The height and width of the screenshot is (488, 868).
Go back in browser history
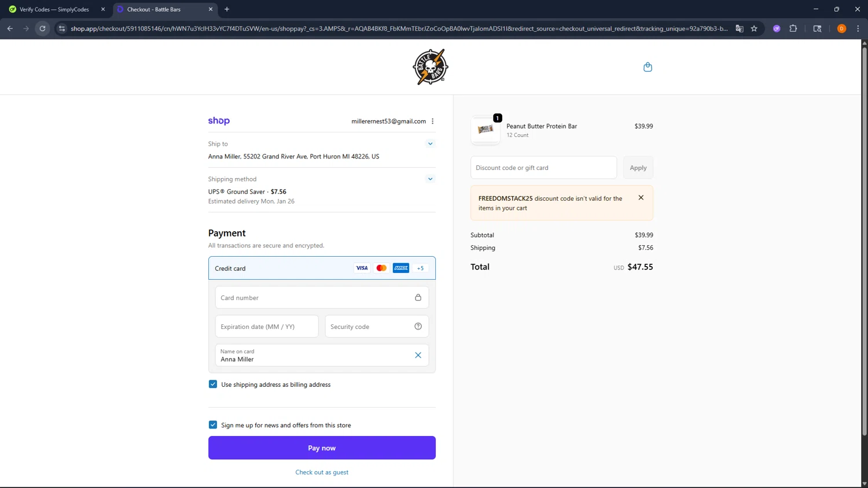click(x=10, y=28)
